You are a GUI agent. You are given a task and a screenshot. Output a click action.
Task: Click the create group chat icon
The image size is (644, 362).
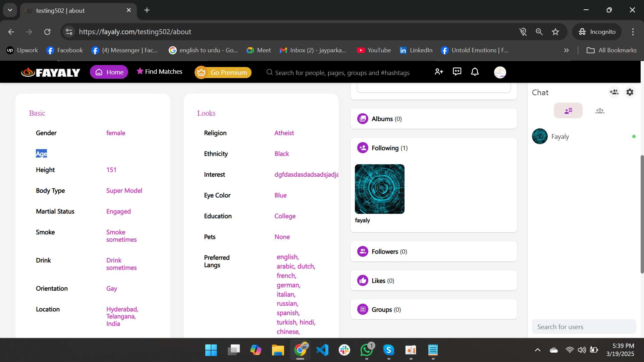(x=614, y=92)
